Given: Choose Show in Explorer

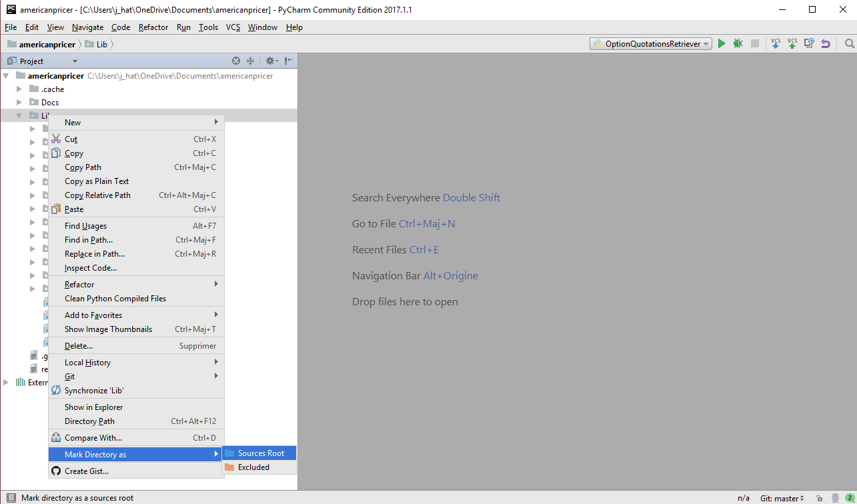Looking at the screenshot, I should click(x=136, y=407).
